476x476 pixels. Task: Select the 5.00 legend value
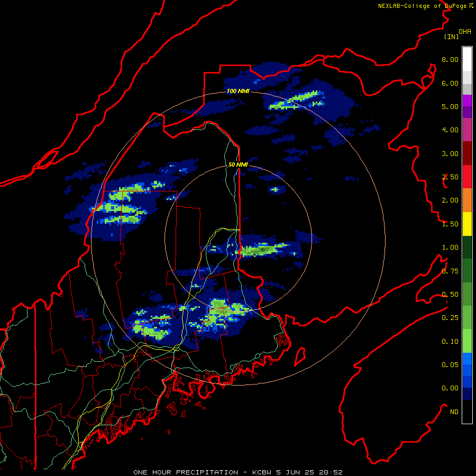tap(450, 106)
